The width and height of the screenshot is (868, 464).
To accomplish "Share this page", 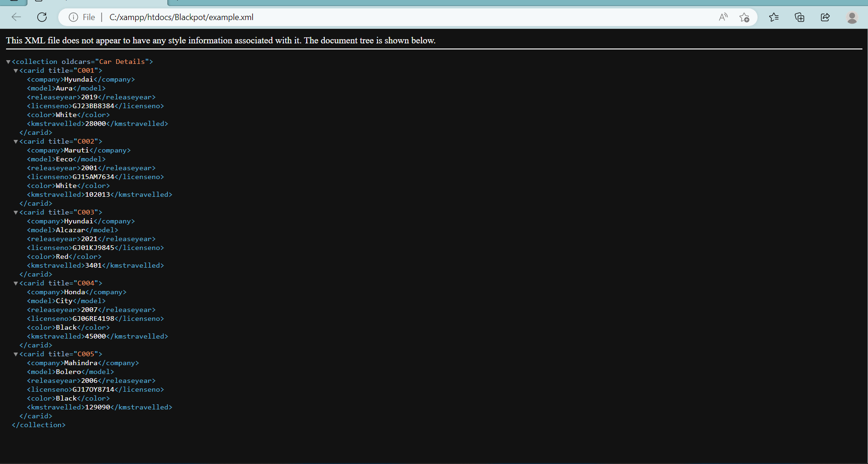I will tap(825, 17).
